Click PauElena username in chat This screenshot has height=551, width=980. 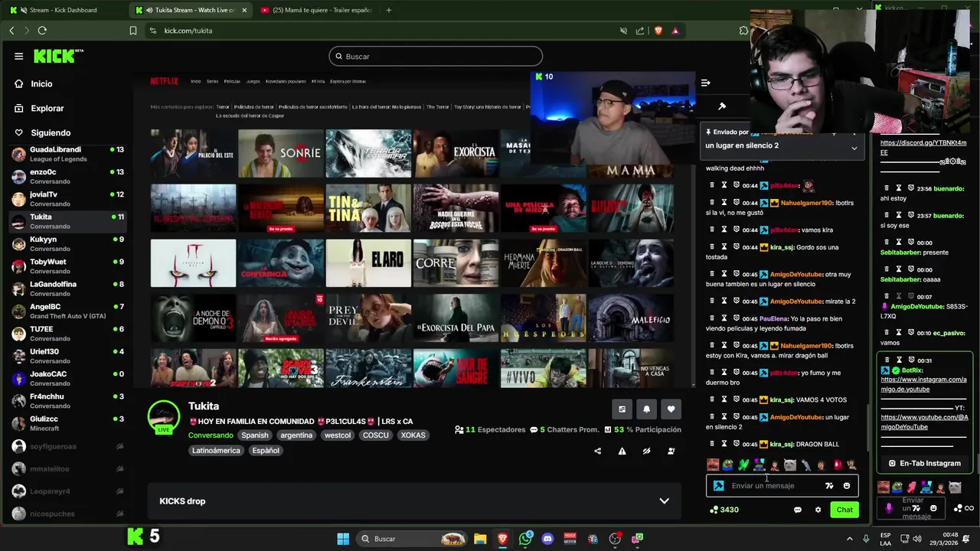[773, 318]
